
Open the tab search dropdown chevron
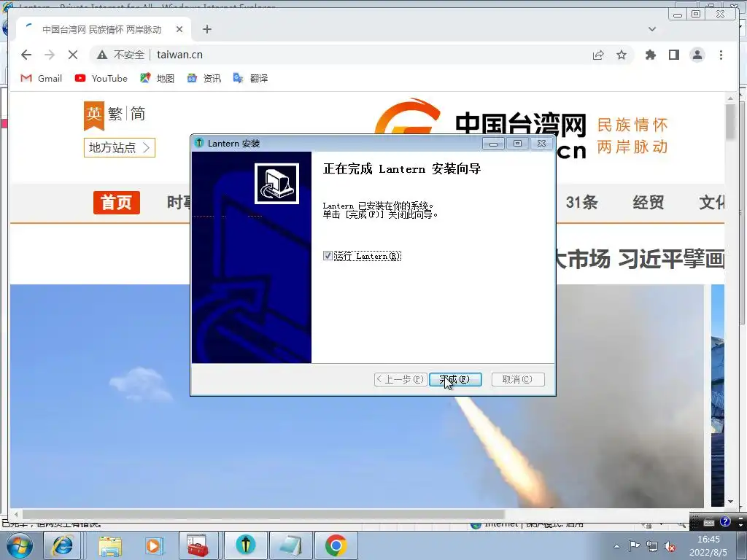(x=651, y=29)
